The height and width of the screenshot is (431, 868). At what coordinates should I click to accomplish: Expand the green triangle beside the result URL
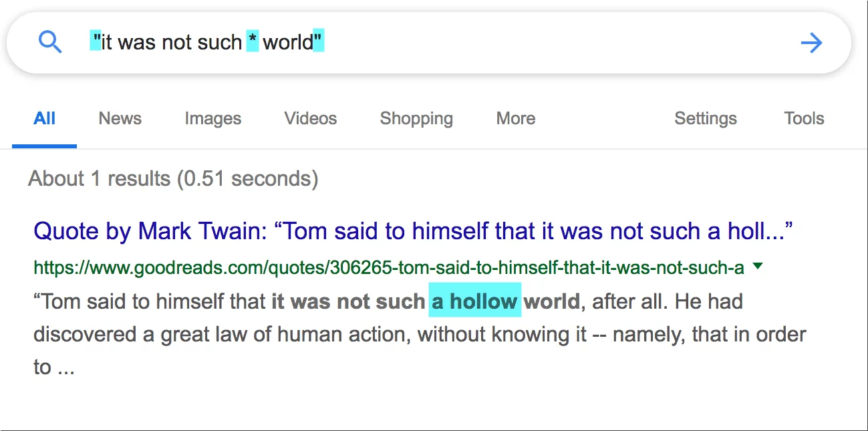[758, 266]
